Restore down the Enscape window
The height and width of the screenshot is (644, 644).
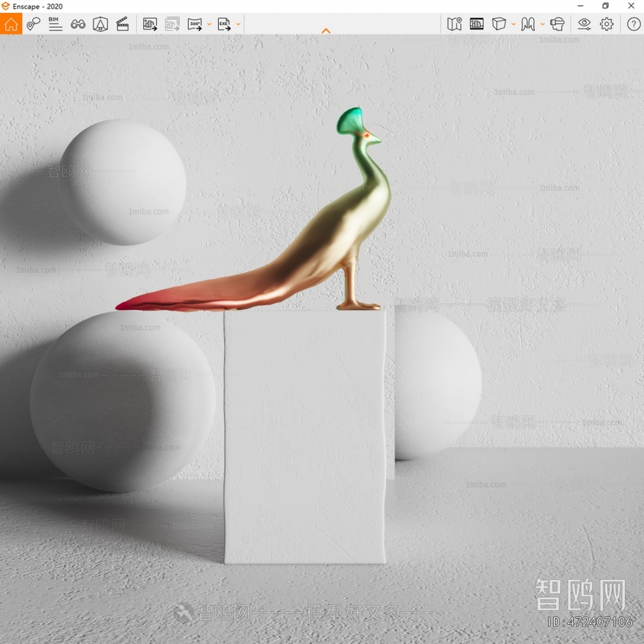605,6
